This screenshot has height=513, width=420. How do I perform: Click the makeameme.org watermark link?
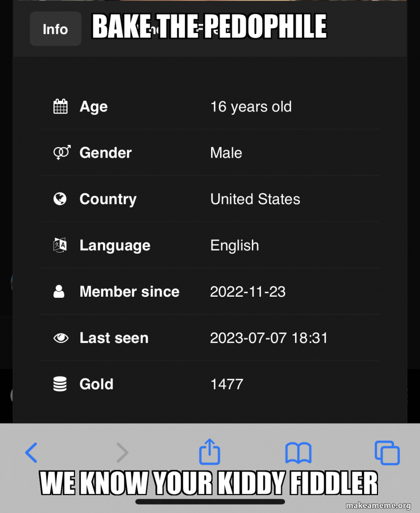point(378,506)
